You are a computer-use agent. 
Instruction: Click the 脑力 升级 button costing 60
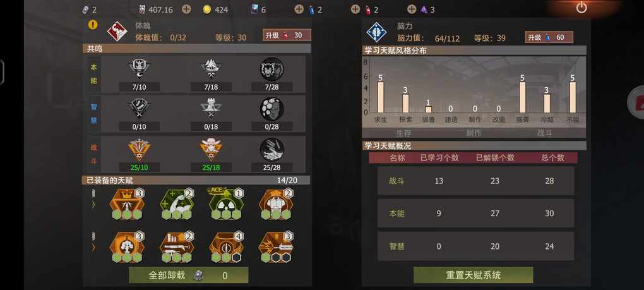[549, 37]
